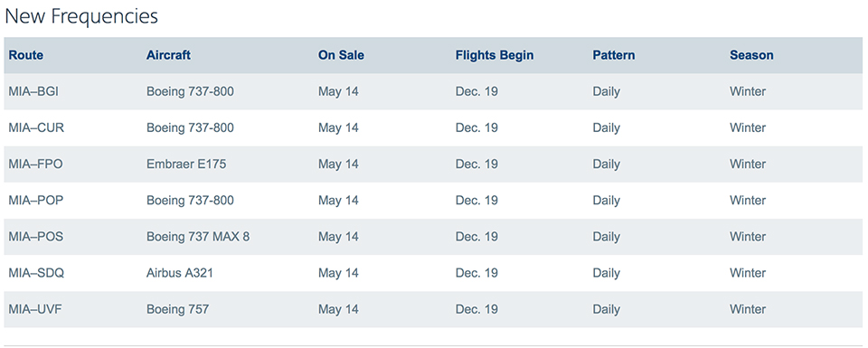Image resolution: width=868 pixels, height=348 pixels.
Task: Select the MIA–BGI route cell
Action: (33, 91)
